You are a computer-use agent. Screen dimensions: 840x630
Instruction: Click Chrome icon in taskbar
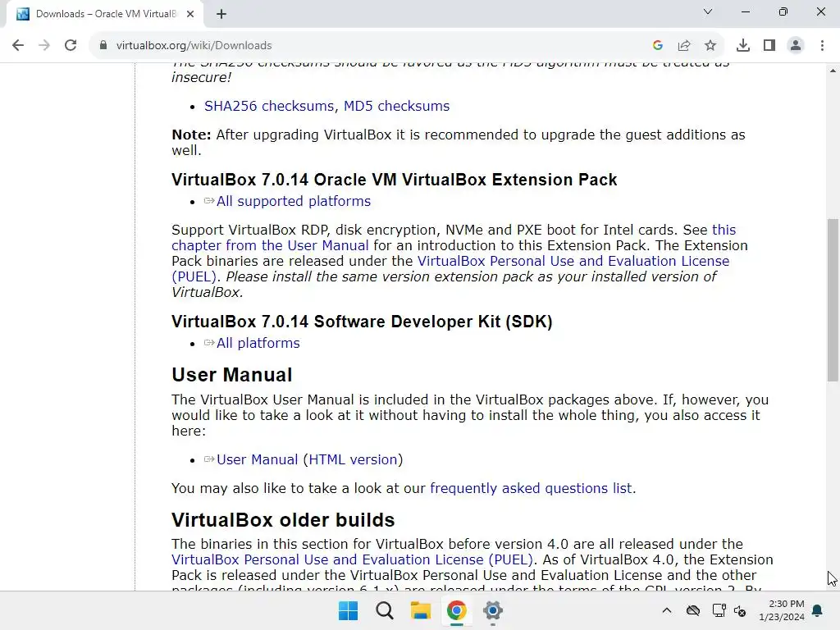[456, 610]
